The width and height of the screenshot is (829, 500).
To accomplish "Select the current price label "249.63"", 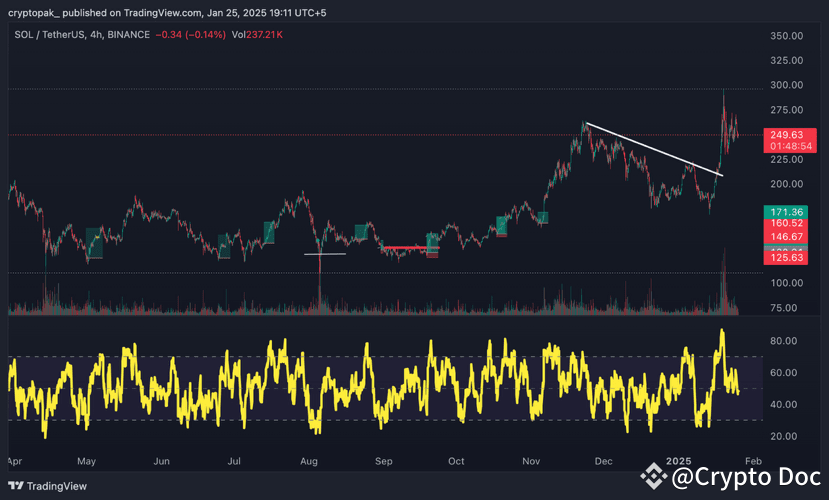I will pyautogui.click(x=787, y=135).
